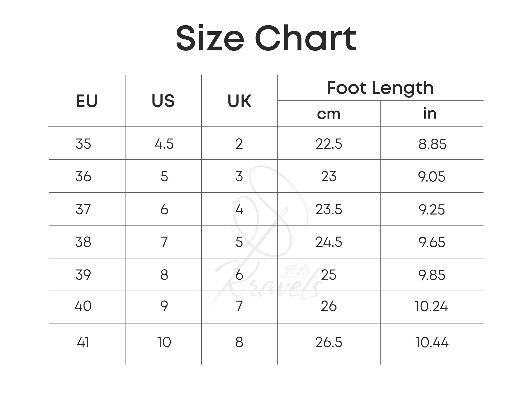Image resolution: width=532 pixels, height=399 pixels.
Task: Select EU size 36 cell
Action: 83,176
